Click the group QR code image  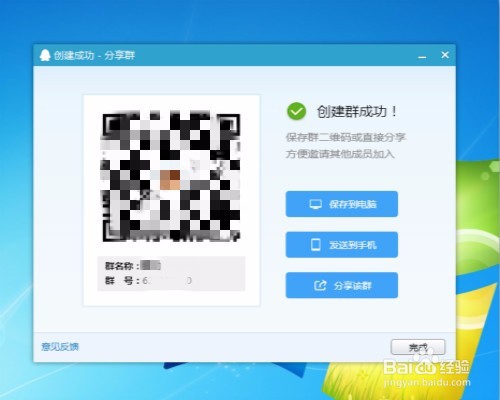pyautogui.click(x=171, y=177)
